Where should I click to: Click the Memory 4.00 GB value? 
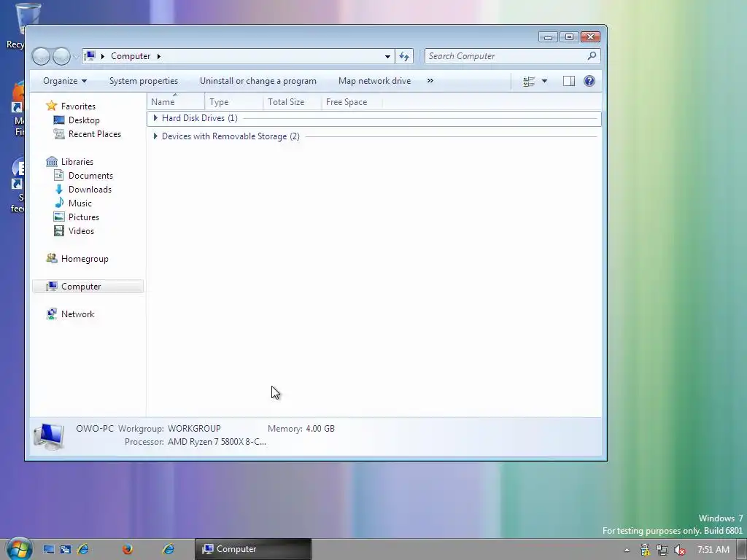tap(320, 429)
